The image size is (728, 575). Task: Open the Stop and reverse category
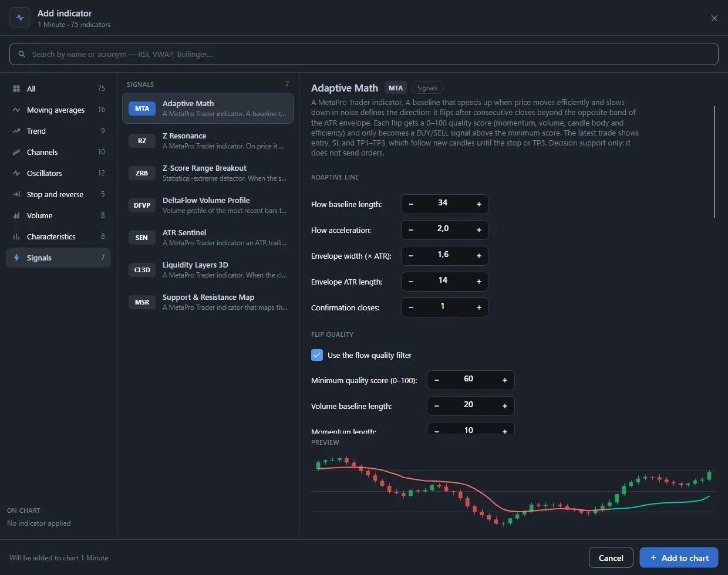(58, 194)
